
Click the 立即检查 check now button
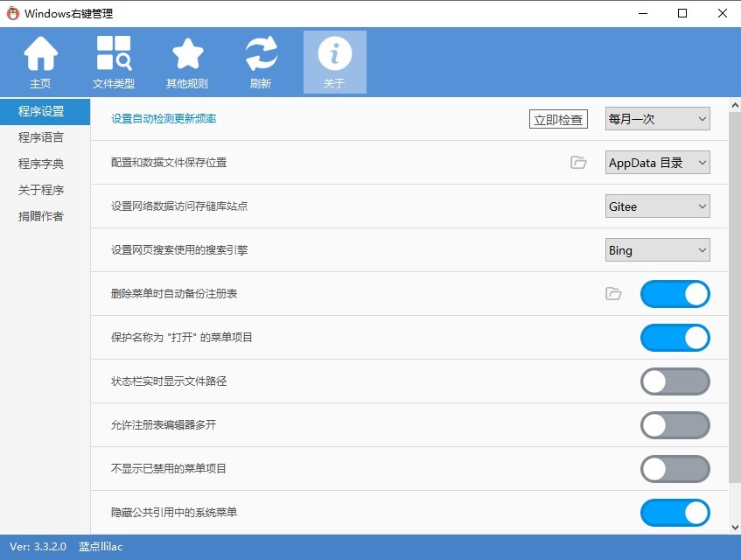pos(558,118)
